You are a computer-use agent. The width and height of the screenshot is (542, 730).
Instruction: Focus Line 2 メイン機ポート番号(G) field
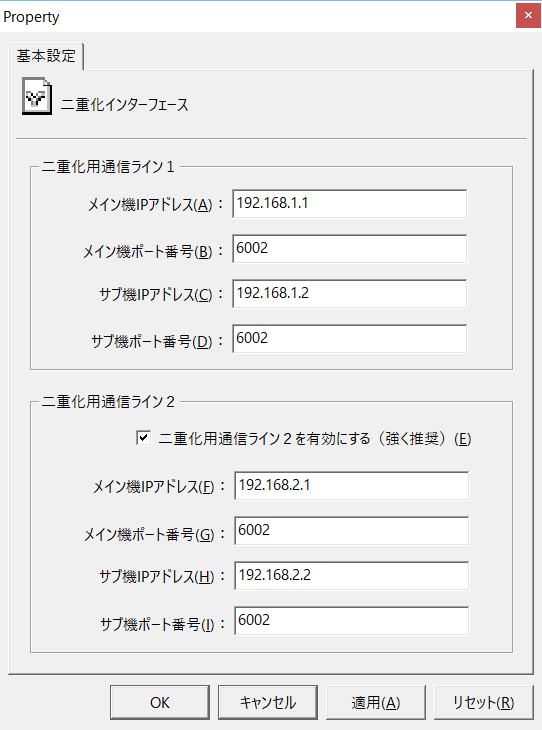point(352,530)
